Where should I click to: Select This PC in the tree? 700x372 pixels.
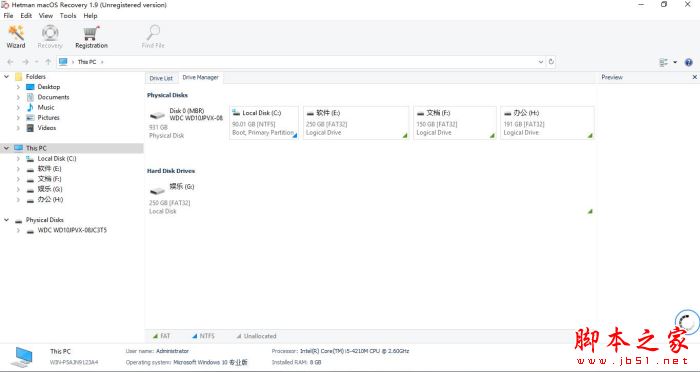(36, 148)
